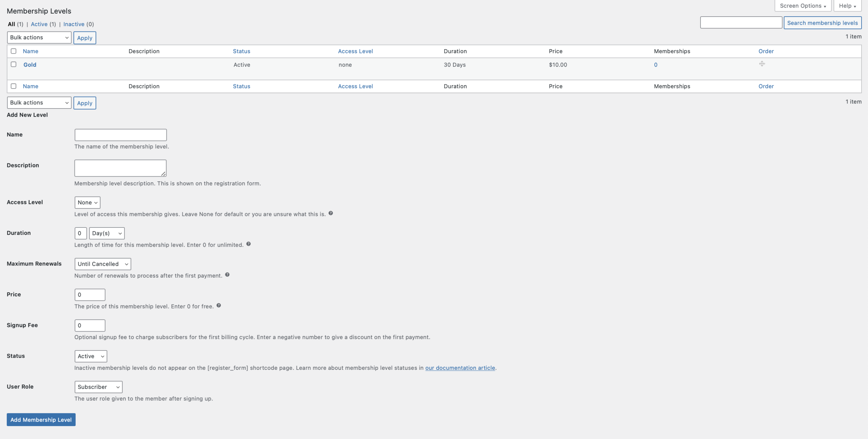
Task: Open the bottom Bulk actions dropdown
Action: click(39, 103)
